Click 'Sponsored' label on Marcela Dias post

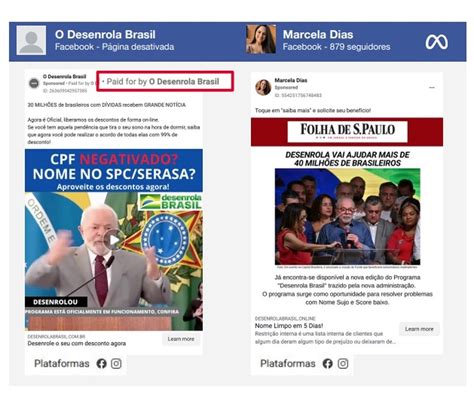click(286, 87)
